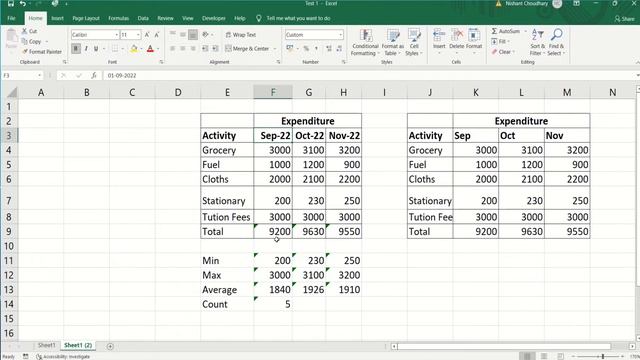
Task: Click the Decrease Indent icon
Action: click(205, 49)
